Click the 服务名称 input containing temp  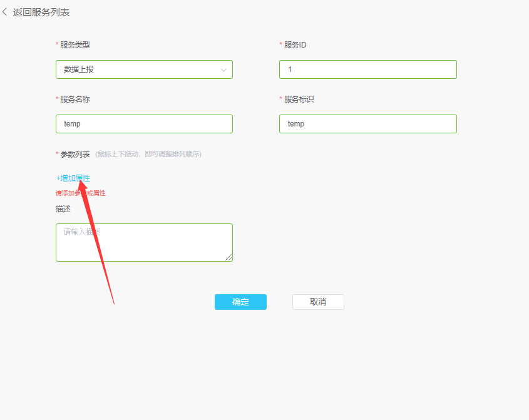144,124
